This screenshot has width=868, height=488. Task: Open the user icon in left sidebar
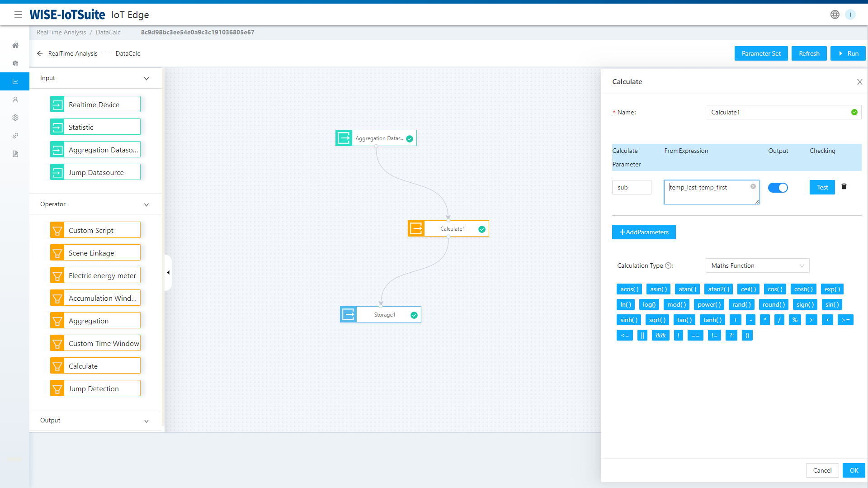[x=15, y=99]
